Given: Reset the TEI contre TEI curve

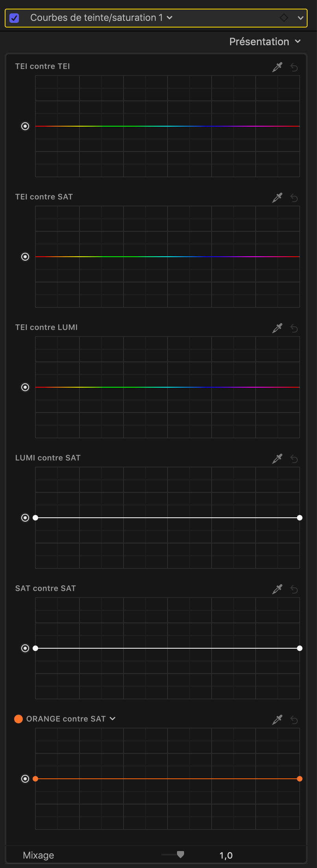Looking at the screenshot, I should [x=294, y=67].
